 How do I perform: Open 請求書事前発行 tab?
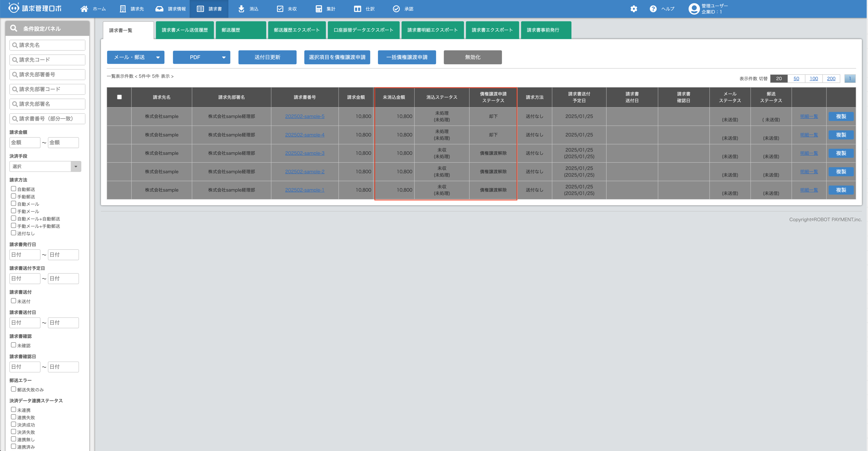(546, 30)
